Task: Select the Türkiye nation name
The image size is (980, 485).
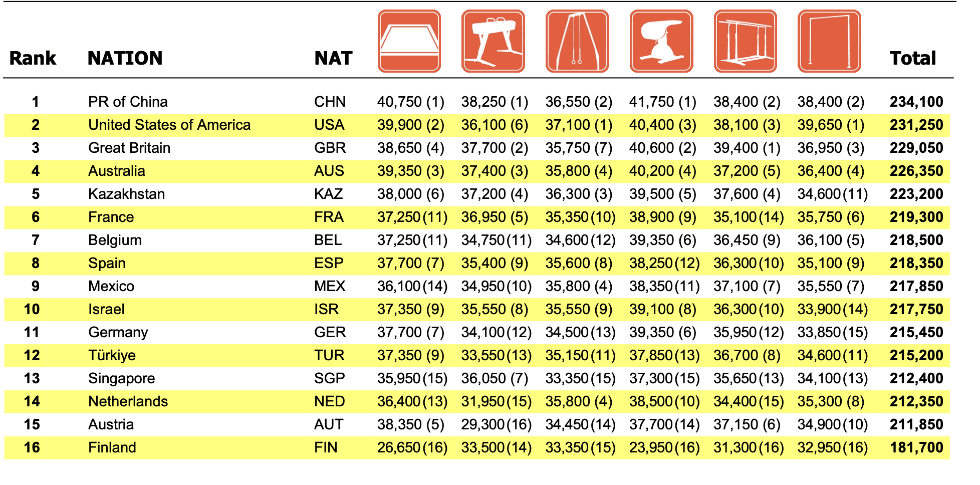Action: coord(112,355)
